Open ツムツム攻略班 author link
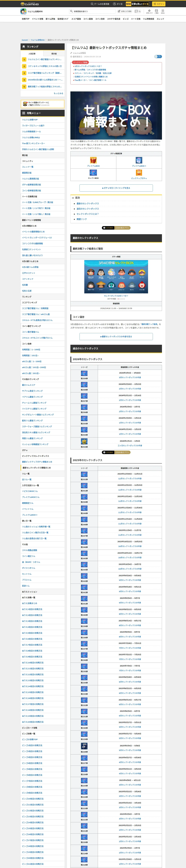Viewport: 186px width, 868px height. pos(79,53)
